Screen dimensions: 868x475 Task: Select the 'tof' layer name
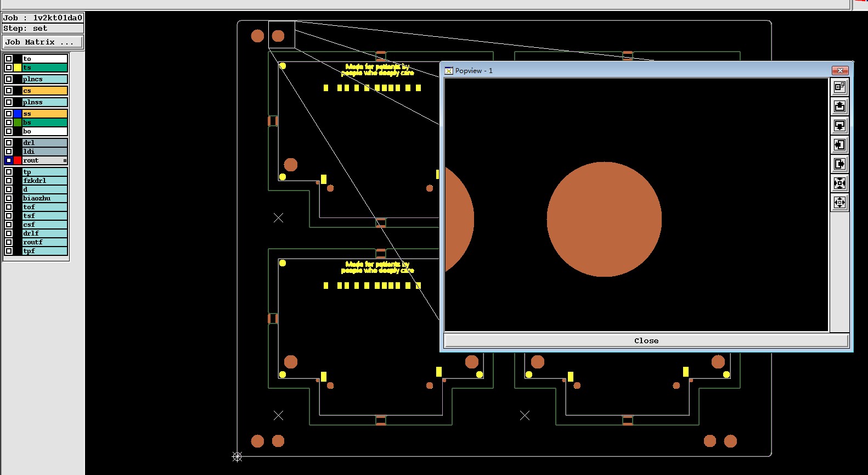(x=45, y=207)
